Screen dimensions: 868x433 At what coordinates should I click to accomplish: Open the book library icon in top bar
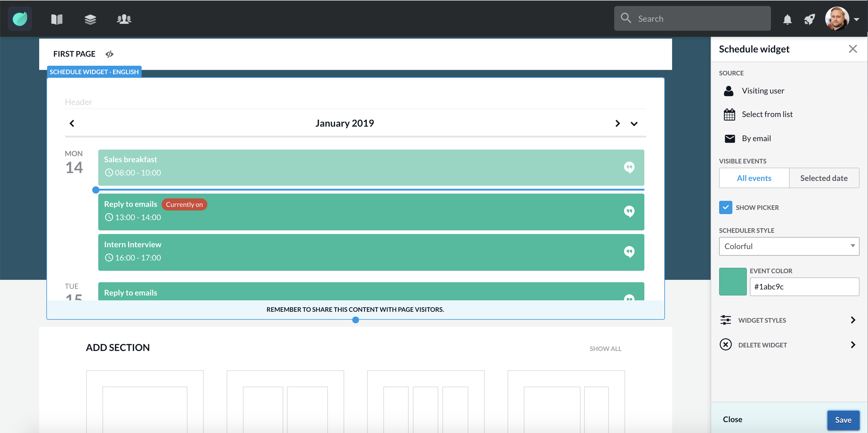57,19
